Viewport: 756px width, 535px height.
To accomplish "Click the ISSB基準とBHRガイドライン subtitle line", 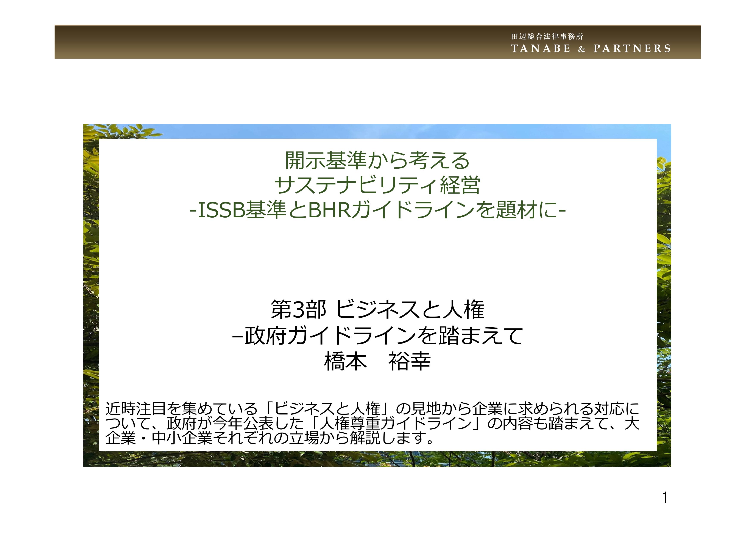I will [x=378, y=210].
